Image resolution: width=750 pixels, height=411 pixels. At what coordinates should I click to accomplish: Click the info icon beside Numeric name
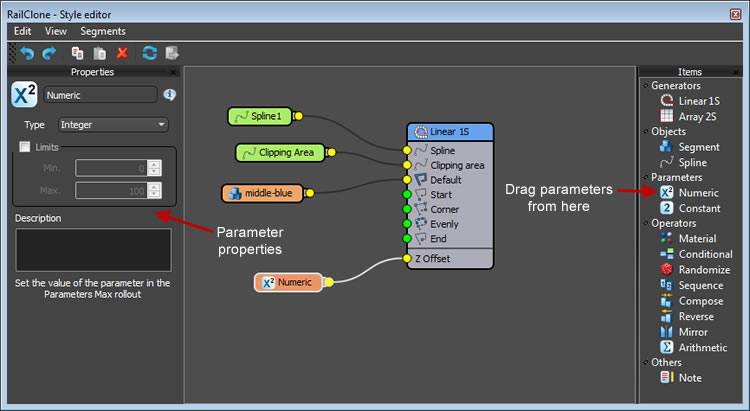pos(169,95)
